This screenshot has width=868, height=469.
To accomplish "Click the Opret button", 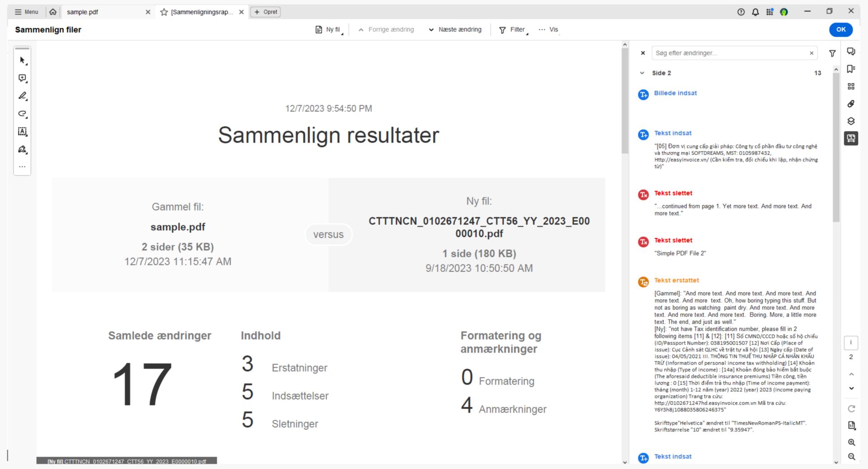I will click(266, 12).
